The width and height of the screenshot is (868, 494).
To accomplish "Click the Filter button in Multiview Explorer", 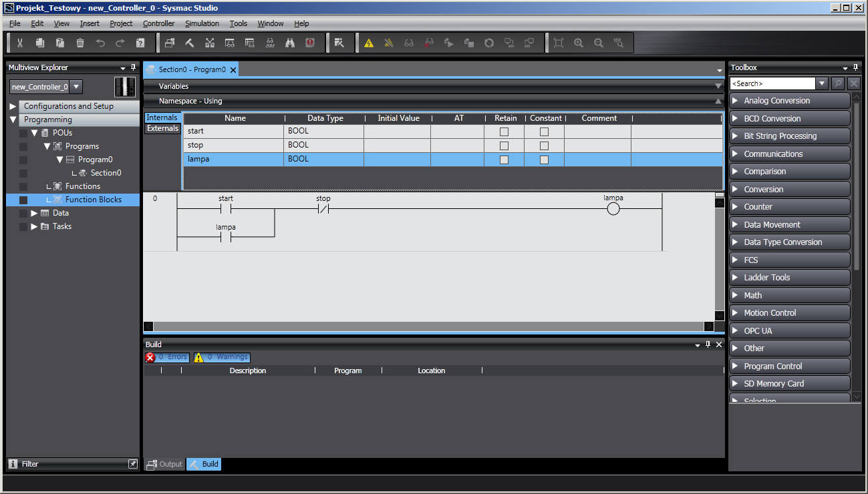I will (x=30, y=464).
